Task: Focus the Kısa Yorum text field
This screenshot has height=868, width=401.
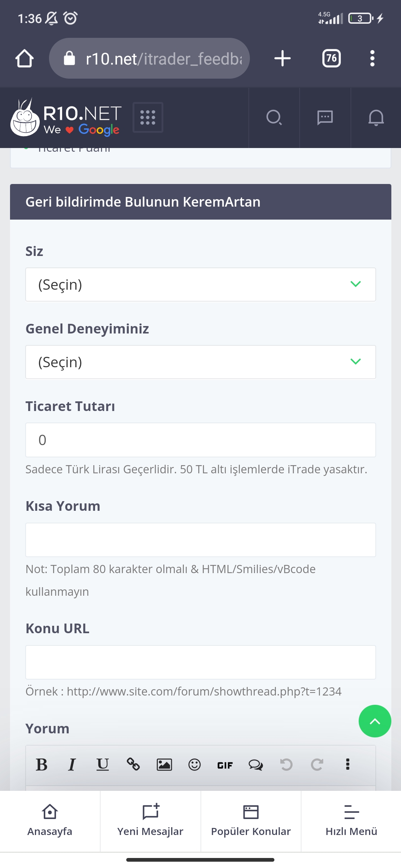Action: tap(200, 540)
